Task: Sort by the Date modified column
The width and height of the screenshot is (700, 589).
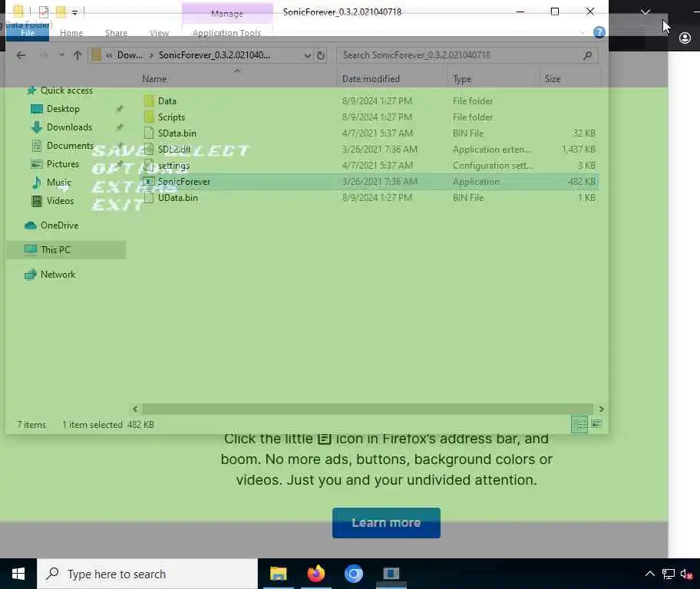Action: (x=371, y=79)
